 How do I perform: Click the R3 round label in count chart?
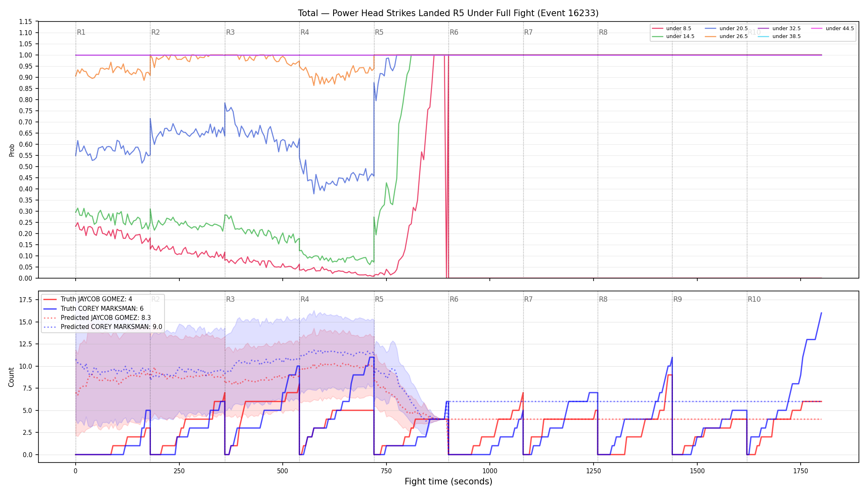coord(230,299)
